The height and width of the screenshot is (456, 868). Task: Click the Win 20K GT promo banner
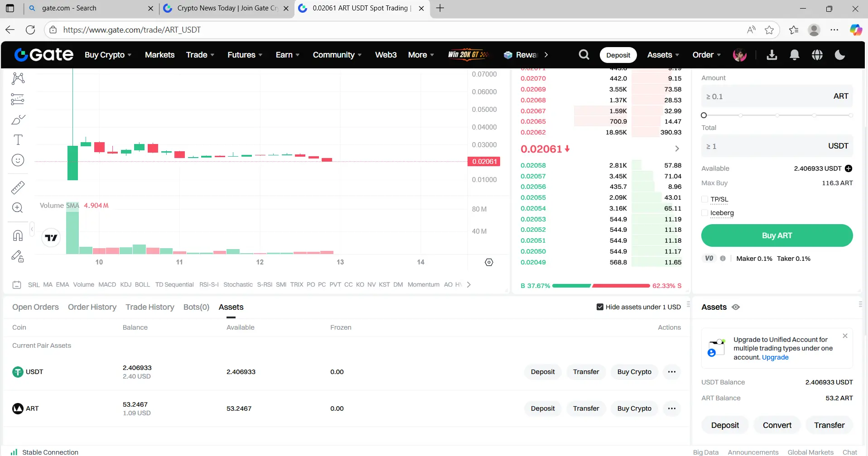[468, 55]
